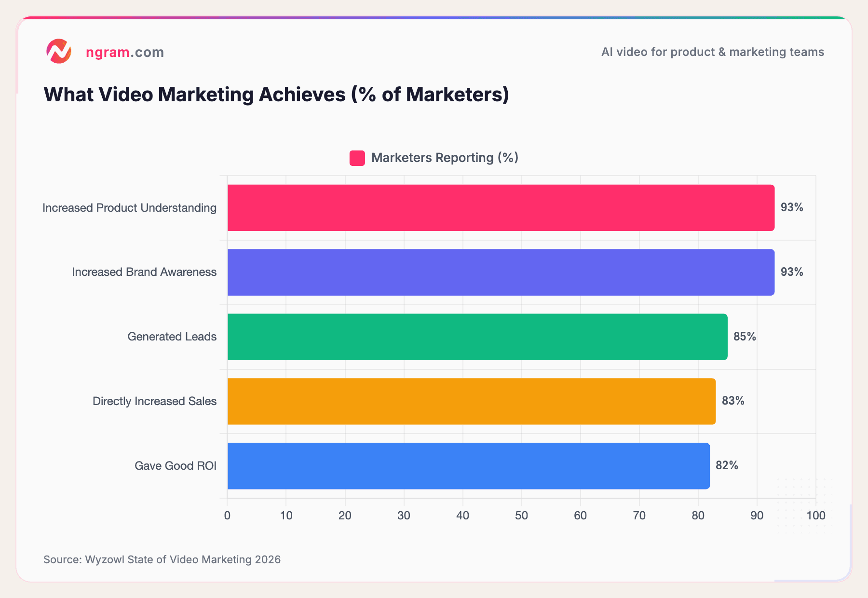Open options for the Increased Brand Awareness label
This screenshot has width=868, height=598.
144,272
